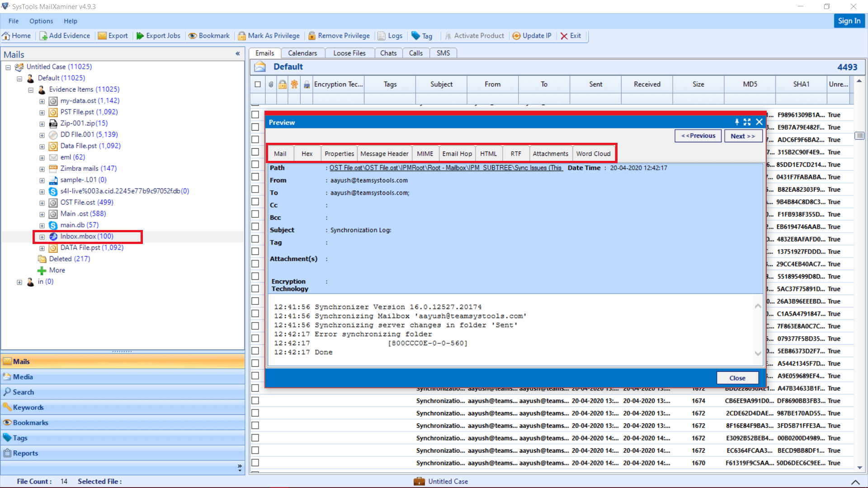Close the Preview window with X
The height and width of the screenshot is (488, 868).
pos(759,122)
